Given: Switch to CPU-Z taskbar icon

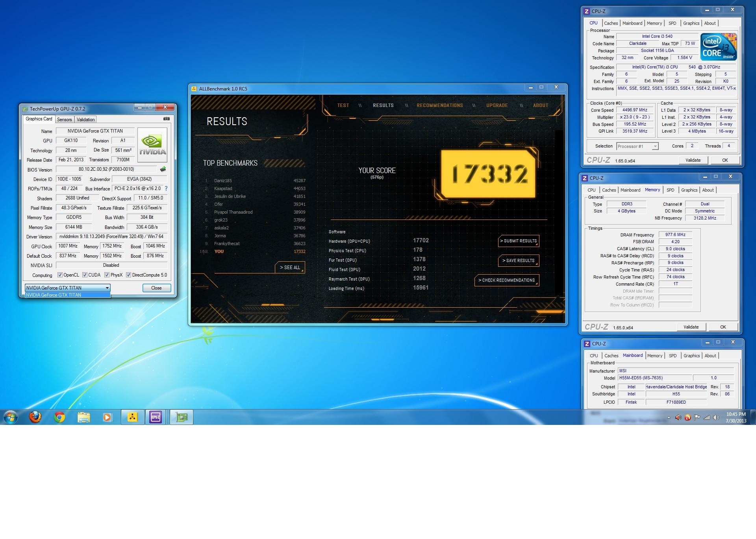Looking at the screenshot, I should coord(156,417).
